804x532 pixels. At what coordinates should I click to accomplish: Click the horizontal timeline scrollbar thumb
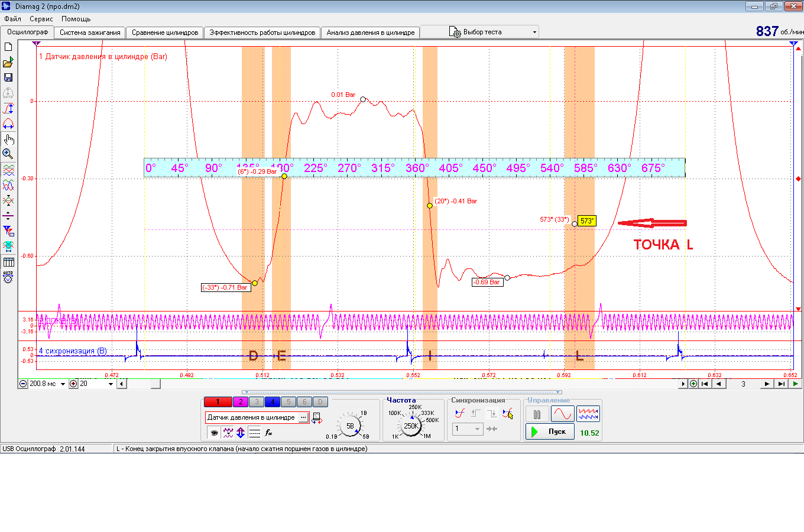(x=155, y=384)
